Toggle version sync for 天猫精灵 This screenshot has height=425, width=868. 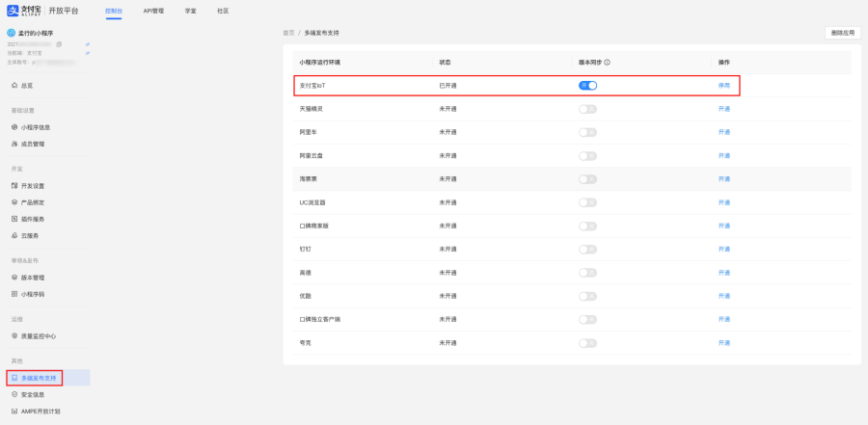tap(588, 109)
